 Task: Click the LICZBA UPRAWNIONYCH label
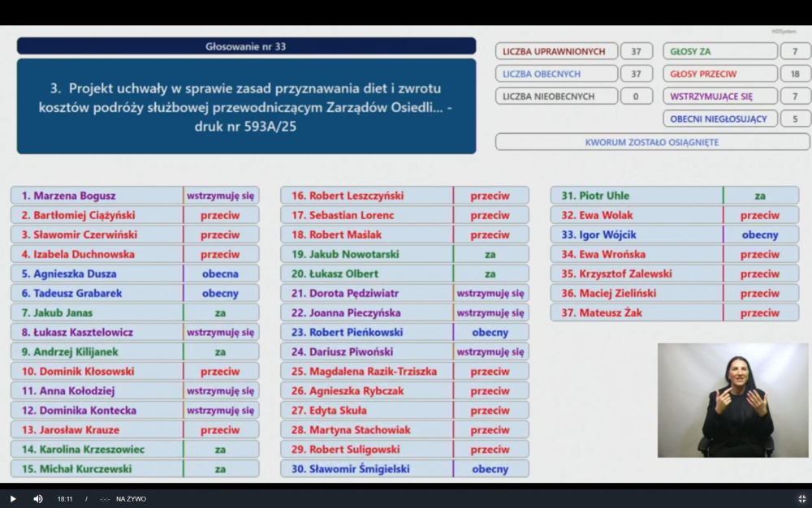click(x=556, y=51)
